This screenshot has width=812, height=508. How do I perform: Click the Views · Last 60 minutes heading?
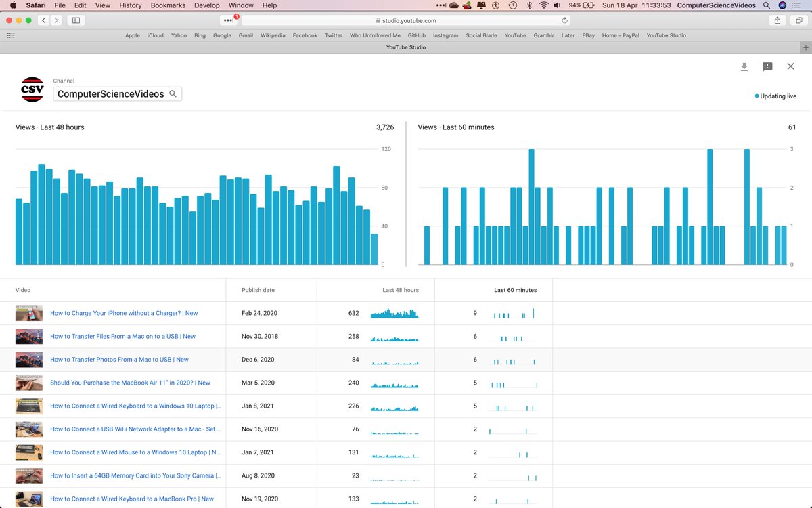456,127
